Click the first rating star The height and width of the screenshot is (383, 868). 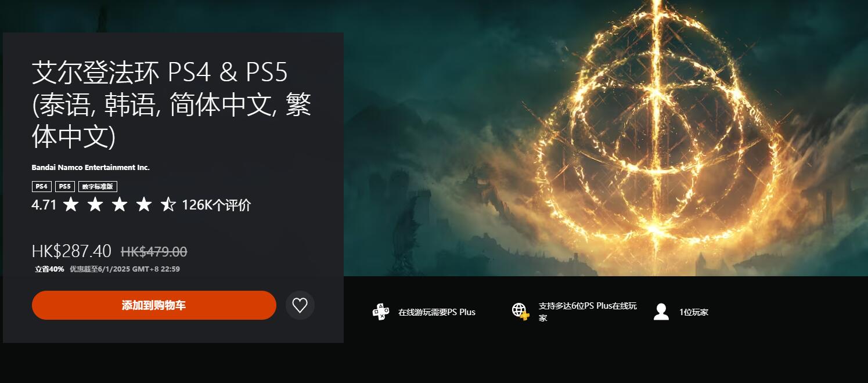[71, 204]
